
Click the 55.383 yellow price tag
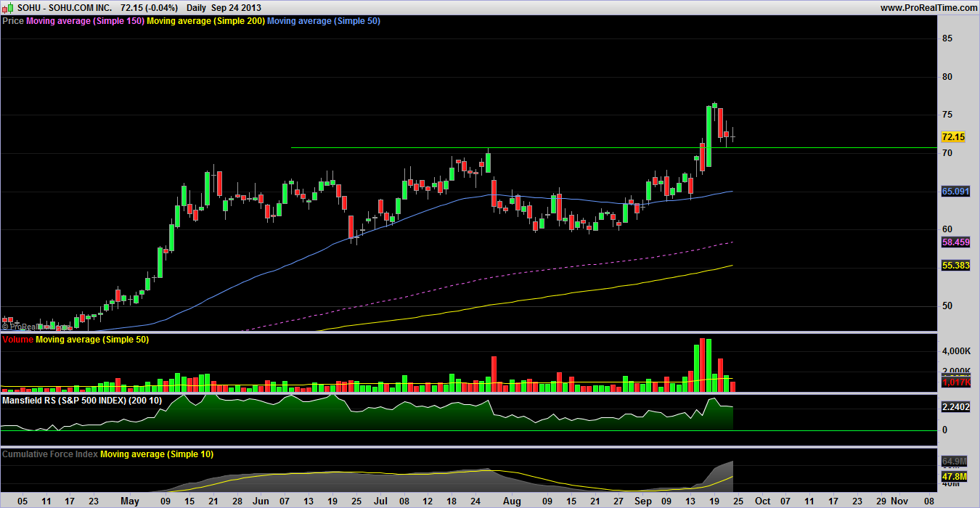tap(955, 266)
